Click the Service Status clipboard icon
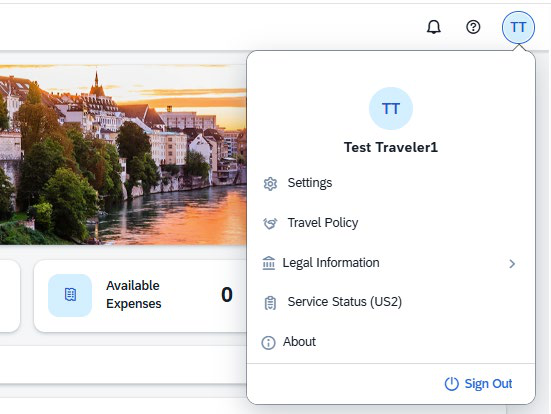Image resolution: width=551 pixels, height=414 pixels. (270, 303)
